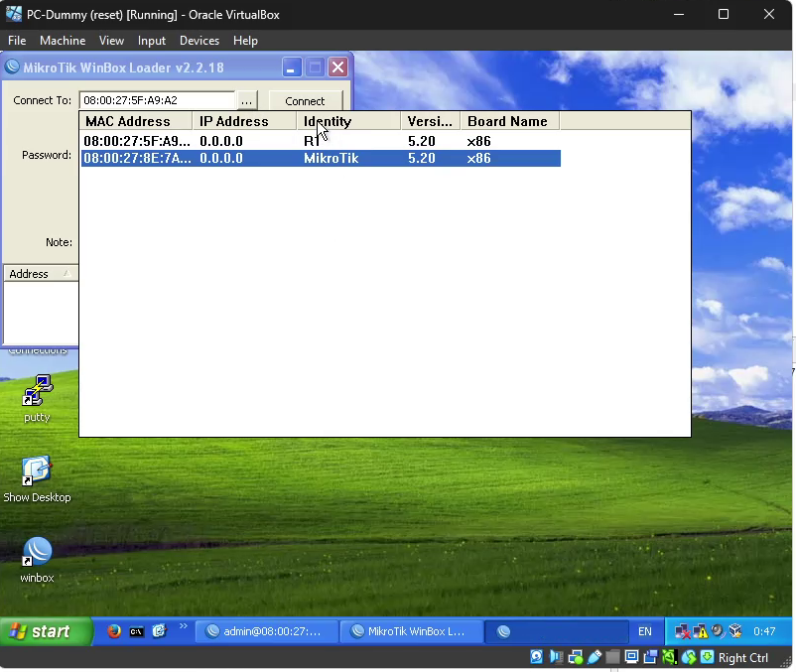Click the Right Ctrl host key label

[x=743, y=658]
